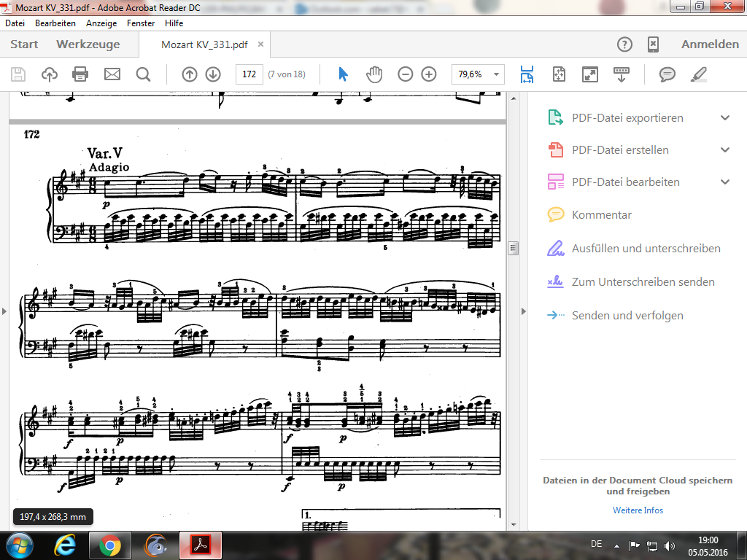Open the Datei menu
Screen dimensions: 747x560
(x=15, y=23)
